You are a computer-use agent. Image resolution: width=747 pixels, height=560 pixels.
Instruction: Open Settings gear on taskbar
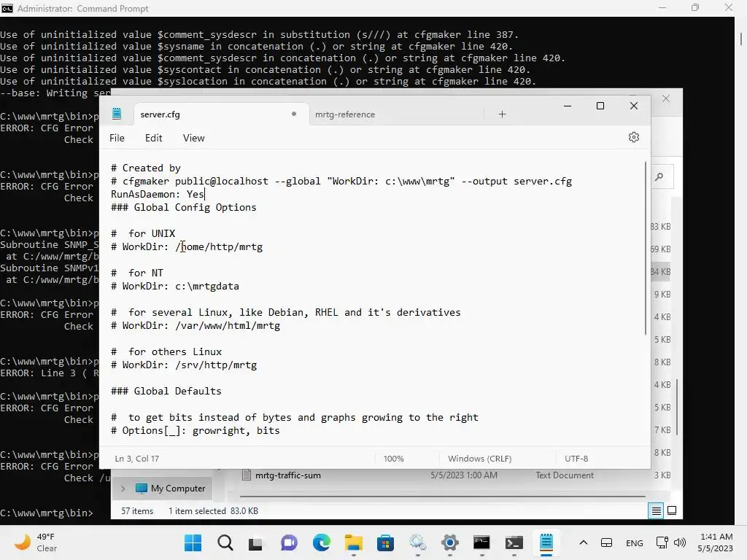point(449,542)
